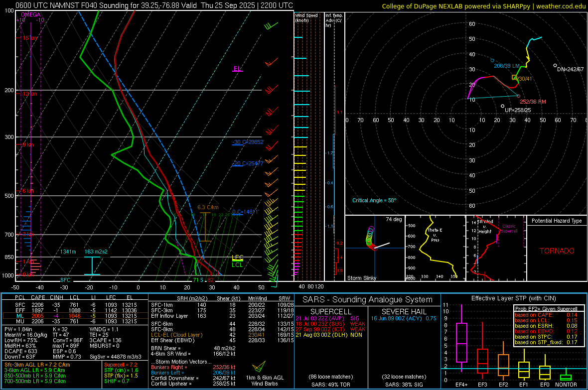Click the weather.cod.edu NEXLAB credit text
Screen dimensions: 588x390
(x=484, y=6)
